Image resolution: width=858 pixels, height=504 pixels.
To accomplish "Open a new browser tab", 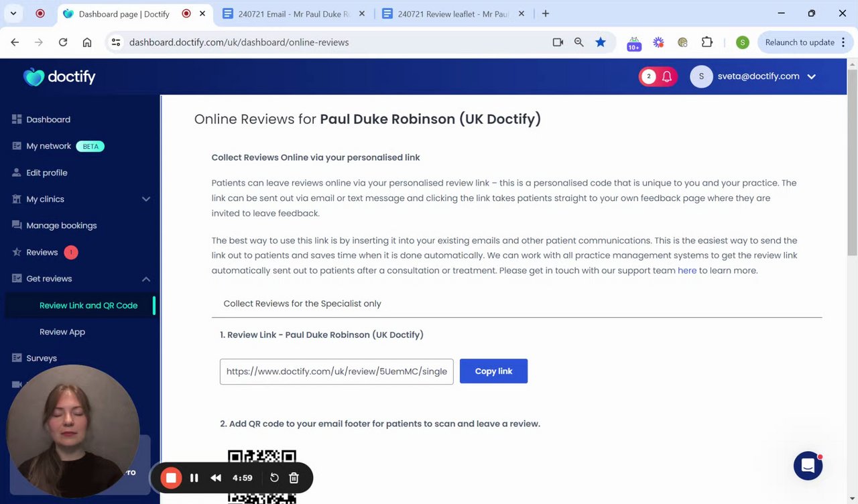I will [x=546, y=13].
